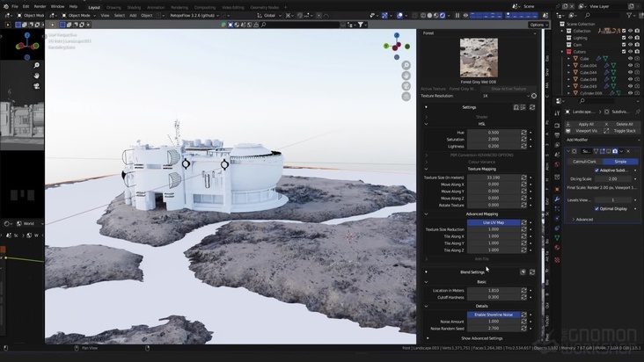Click the camera icon in the small left viewport

point(37,86)
